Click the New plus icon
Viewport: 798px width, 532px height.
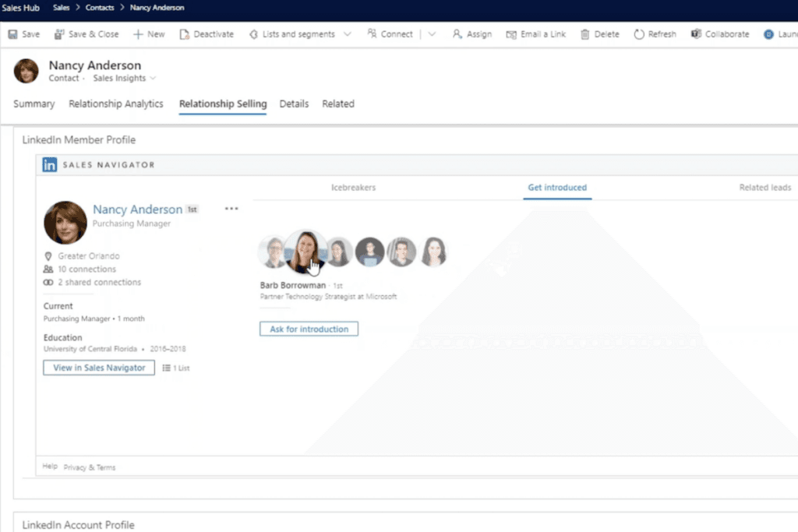138,34
